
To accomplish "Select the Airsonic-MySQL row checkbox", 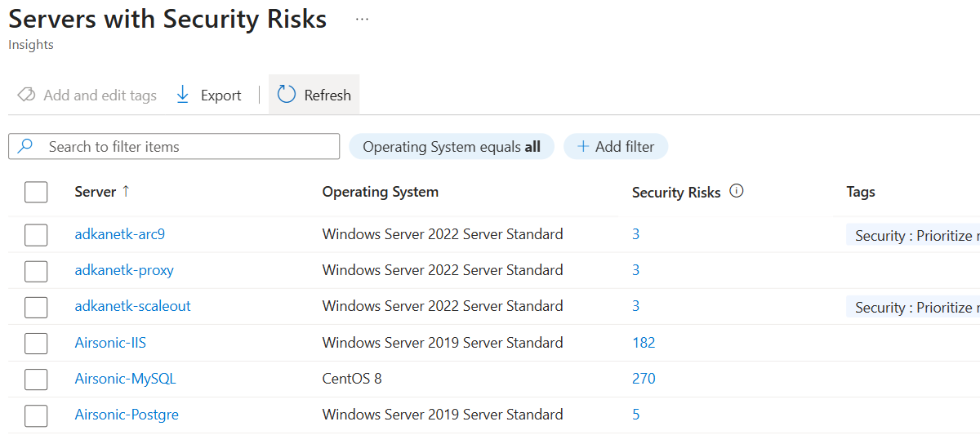I will pos(36,380).
